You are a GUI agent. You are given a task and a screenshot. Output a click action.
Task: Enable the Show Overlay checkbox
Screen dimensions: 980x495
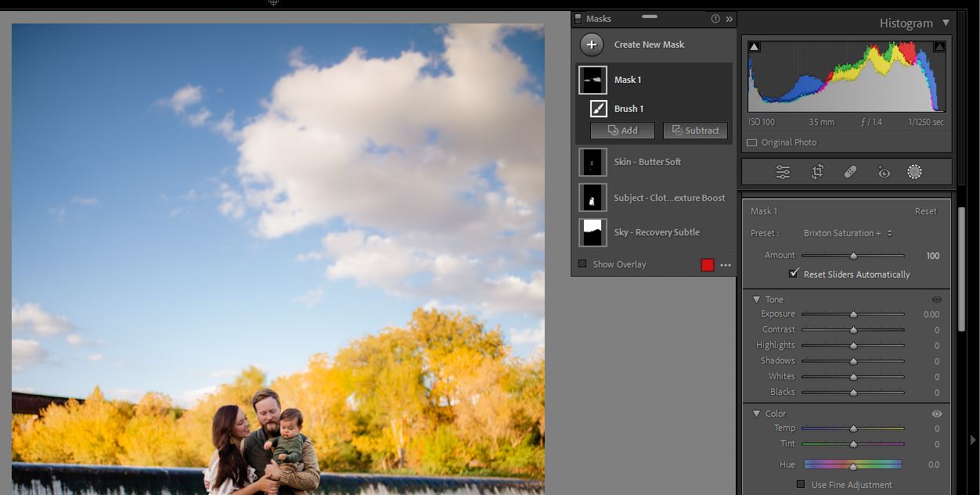(x=582, y=264)
